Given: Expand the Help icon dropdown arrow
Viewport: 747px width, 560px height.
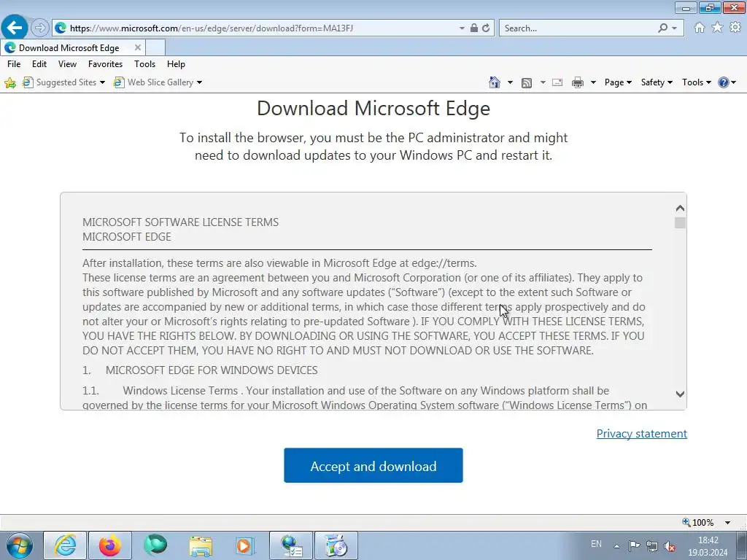Looking at the screenshot, I should [734, 82].
